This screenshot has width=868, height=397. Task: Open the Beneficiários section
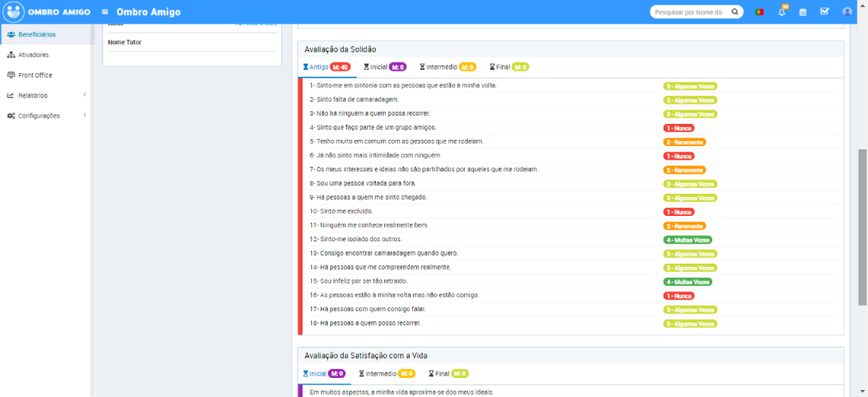click(45, 34)
